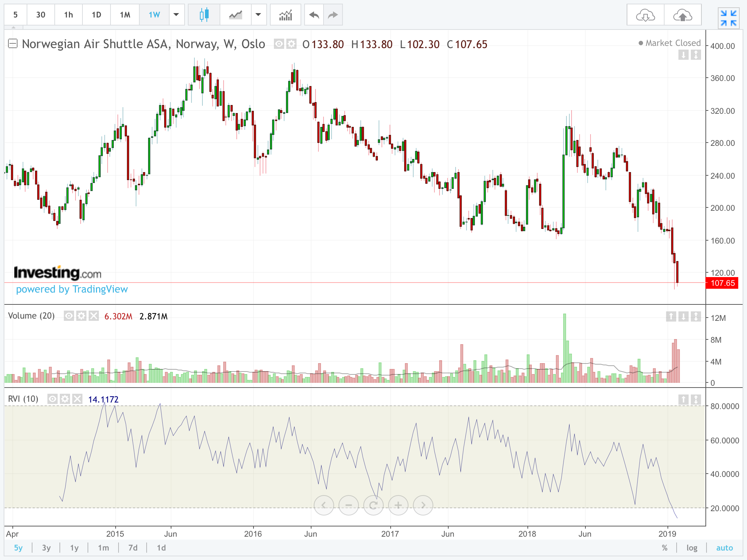Click the powered by TradingView link
This screenshot has height=560, width=747.
72,289
